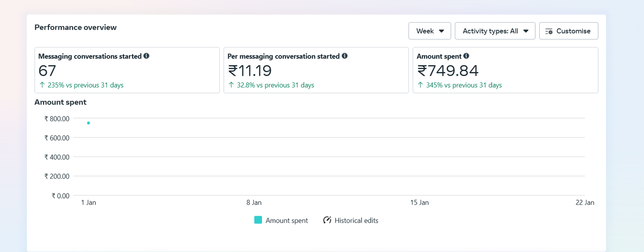The height and width of the screenshot is (252, 644).
Task: Click the ₹ 400.00 axis value
Action: click(x=57, y=157)
